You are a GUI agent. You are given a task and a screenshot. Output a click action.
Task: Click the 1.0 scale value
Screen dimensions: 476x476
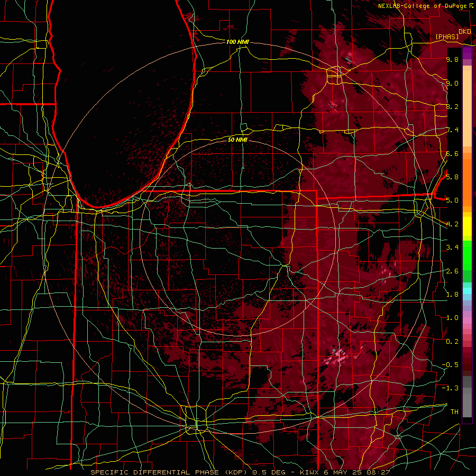click(x=452, y=318)
